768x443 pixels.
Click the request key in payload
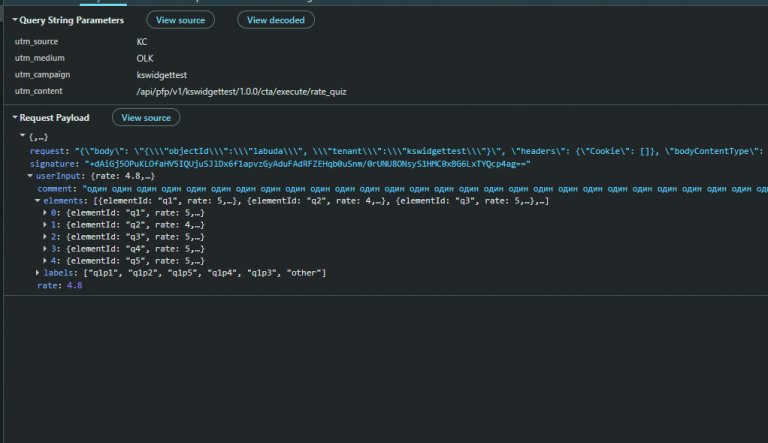tap(47, 151)
